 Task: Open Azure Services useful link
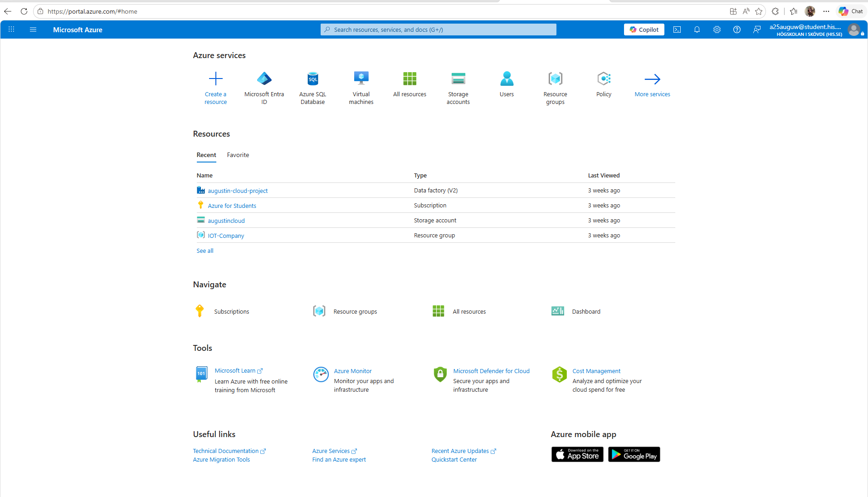click(x=334, y=451)
